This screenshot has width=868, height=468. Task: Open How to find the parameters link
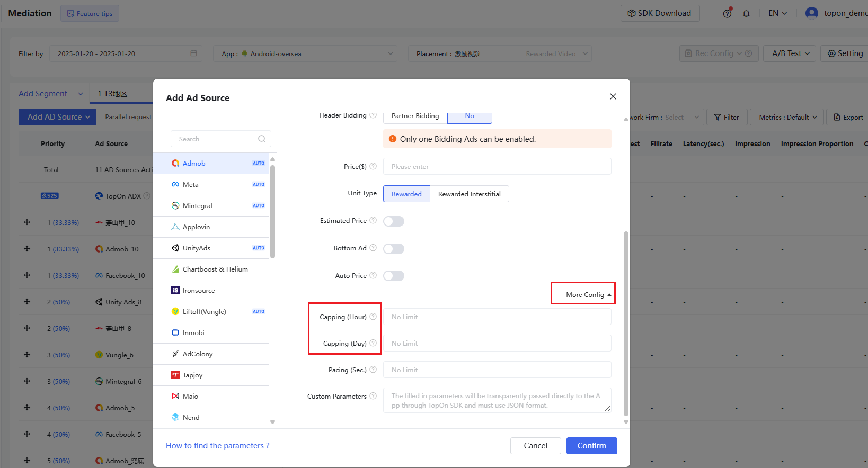[x=218, y=446]
